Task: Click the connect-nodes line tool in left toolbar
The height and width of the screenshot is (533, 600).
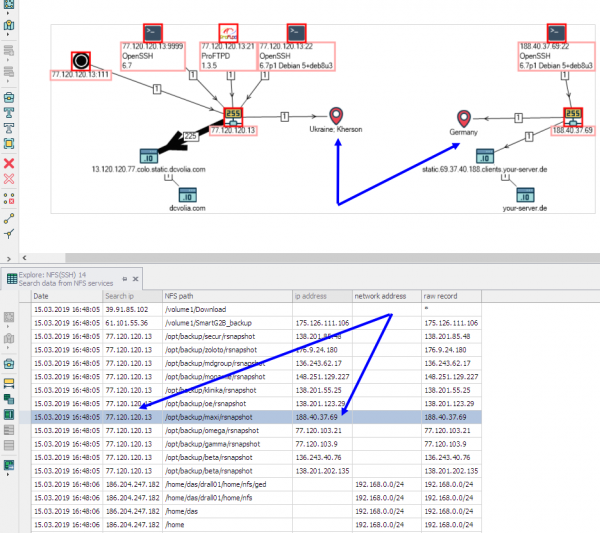Action: click(x=9, y=216)
